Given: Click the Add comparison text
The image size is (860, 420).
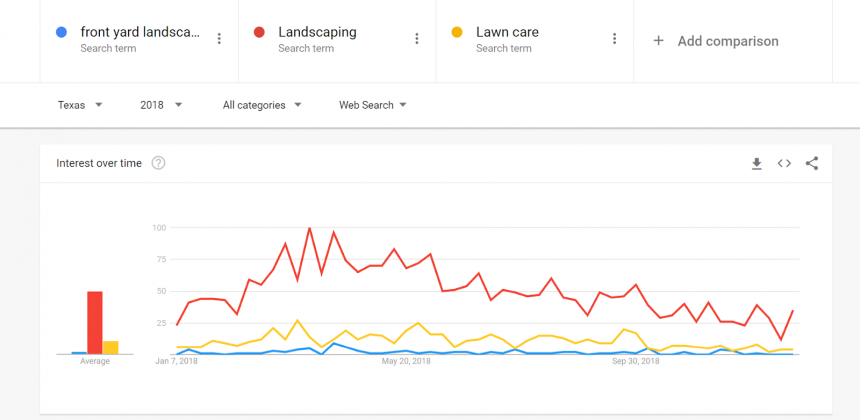Looking at the screenshot, I should [728, 41].
